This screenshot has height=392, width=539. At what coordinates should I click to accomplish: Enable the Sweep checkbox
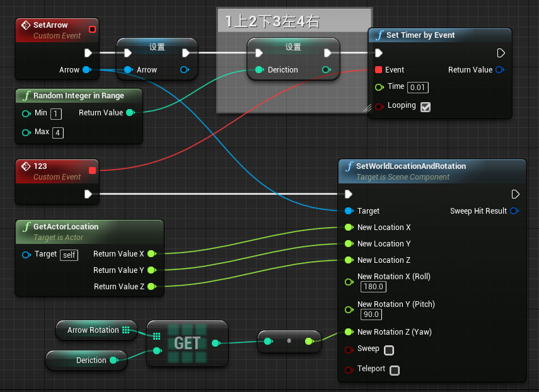389,350
